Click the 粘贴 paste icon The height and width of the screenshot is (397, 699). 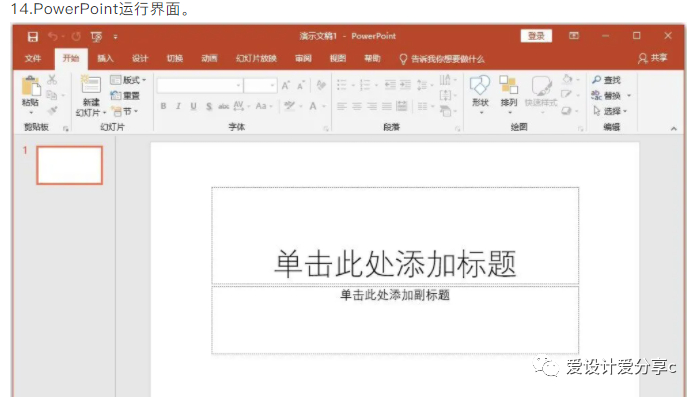click(31, 86)
